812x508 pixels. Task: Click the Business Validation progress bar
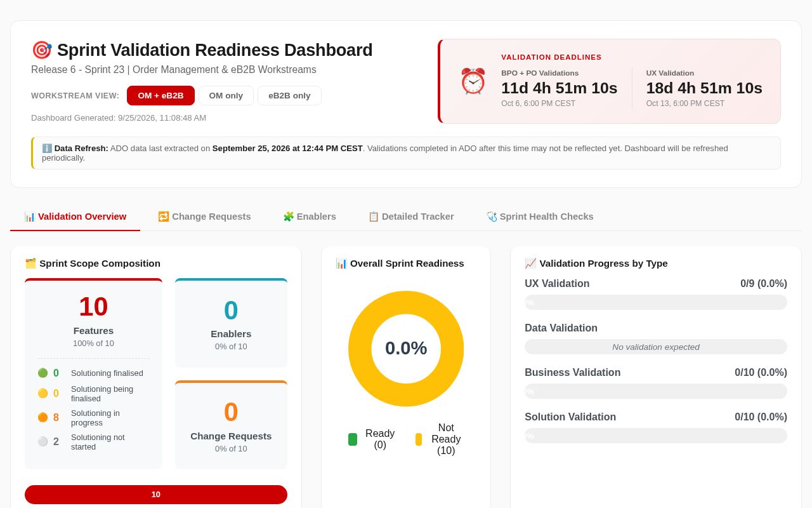[656, 391]
